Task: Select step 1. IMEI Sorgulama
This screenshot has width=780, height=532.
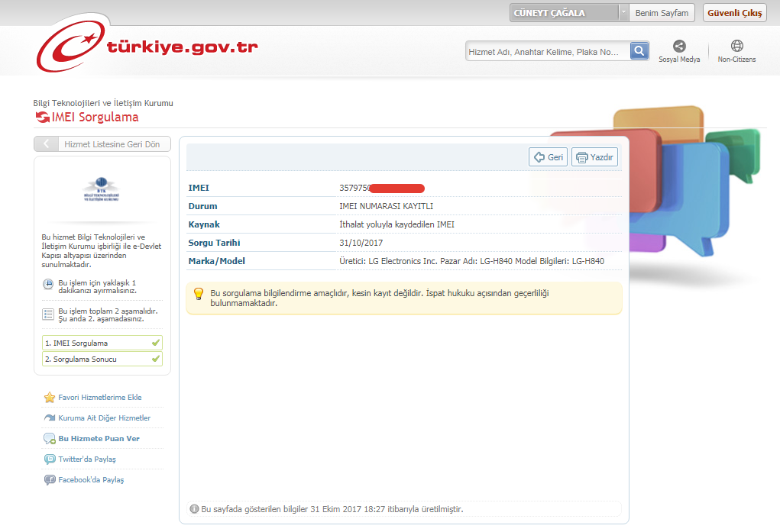Action: [102, 343]
